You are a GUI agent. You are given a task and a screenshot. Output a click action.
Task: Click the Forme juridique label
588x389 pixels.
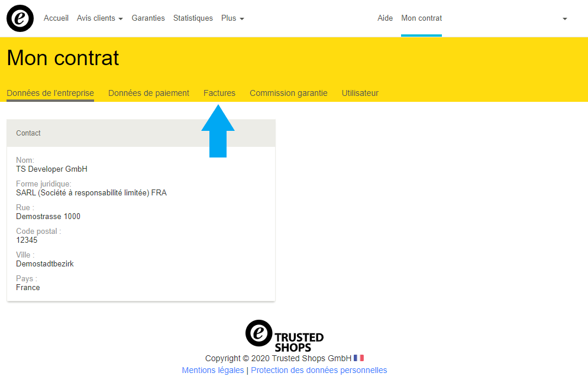(44, 184)
